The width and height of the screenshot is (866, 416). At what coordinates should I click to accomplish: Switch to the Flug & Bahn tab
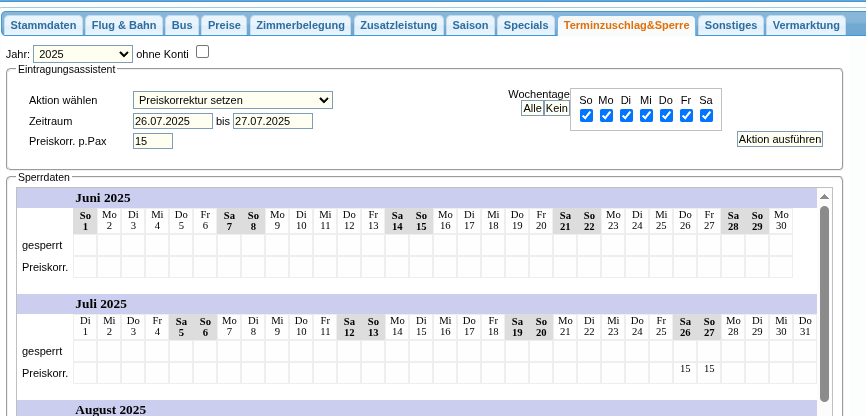pos(122,25)
